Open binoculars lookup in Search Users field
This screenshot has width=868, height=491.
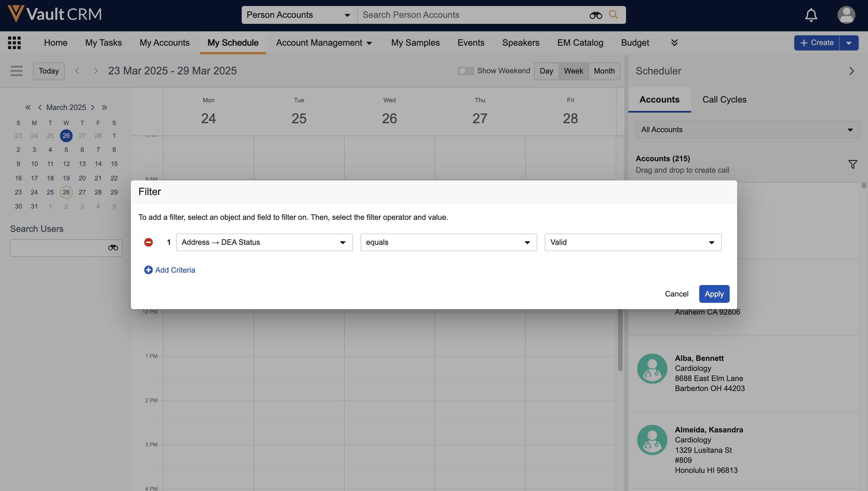point(113,248)
